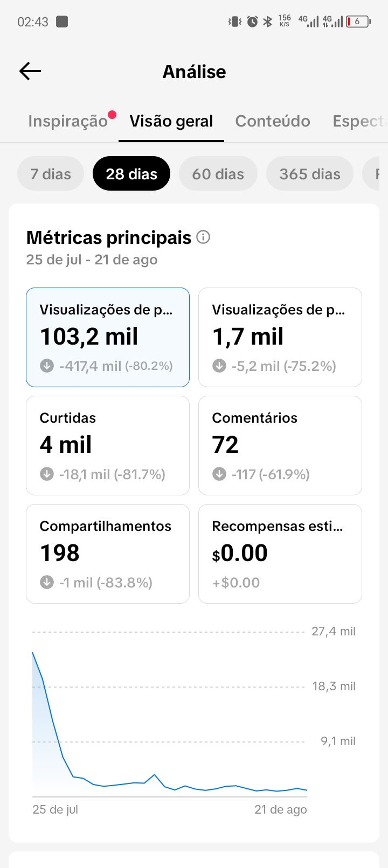Switch to the Inspiração tab
Screen dimensions: 388x868
[68, 121]
